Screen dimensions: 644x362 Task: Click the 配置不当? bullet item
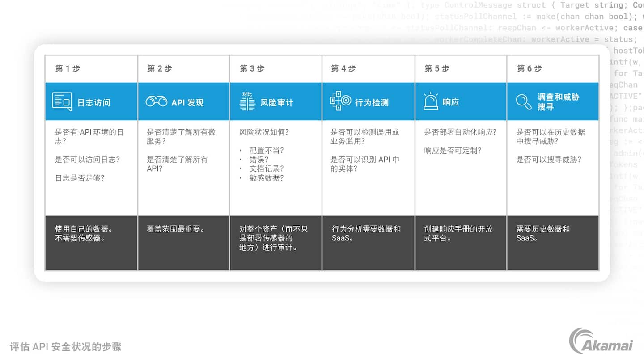[x=267, y=151]
